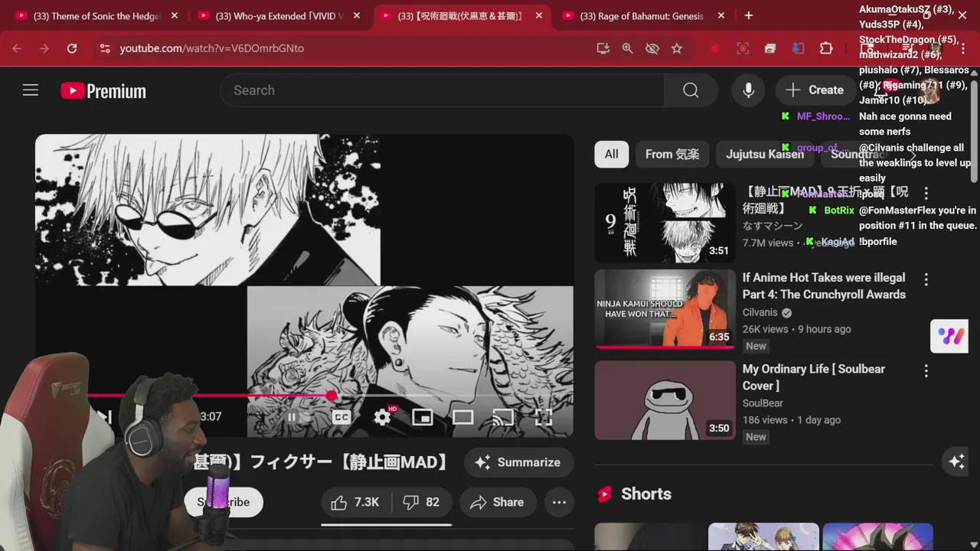Open My Ordinary Life Soulbear Cover thumbnail
Screen dimensions: 980x551
tap(665, 400)
